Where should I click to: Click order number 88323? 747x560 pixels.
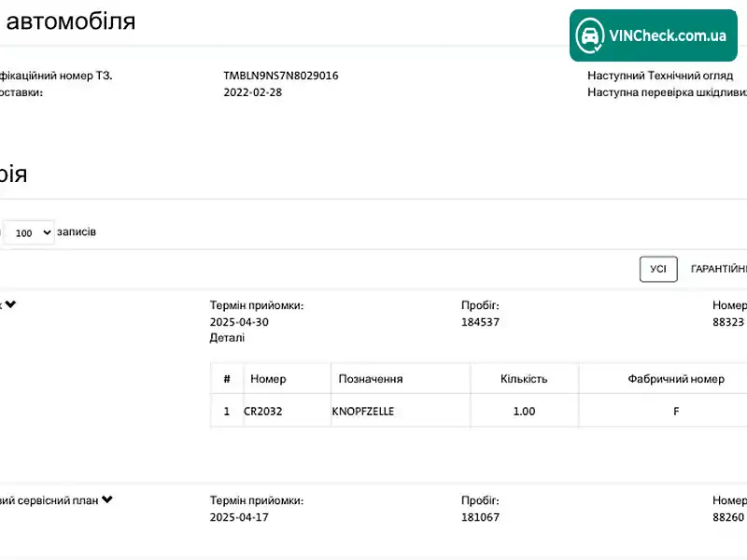point(728,322)
